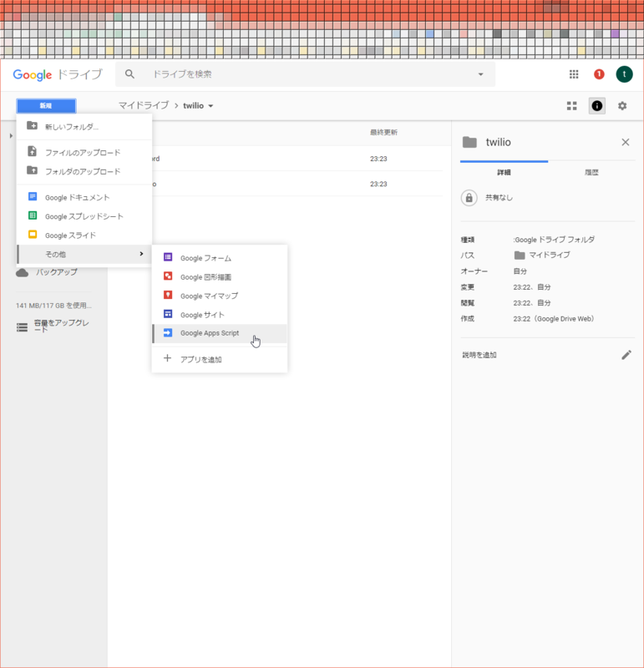644x668 pixels.
Task: Click the Apps Script arrow icon
Action: coord(168,332)
